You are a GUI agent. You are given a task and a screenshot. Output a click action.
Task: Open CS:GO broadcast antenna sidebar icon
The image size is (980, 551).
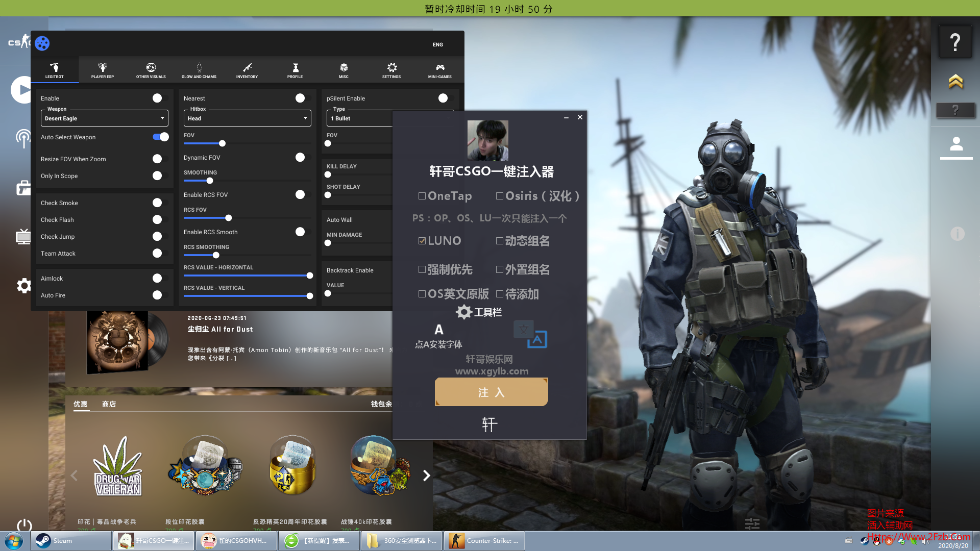click(23, 138)
